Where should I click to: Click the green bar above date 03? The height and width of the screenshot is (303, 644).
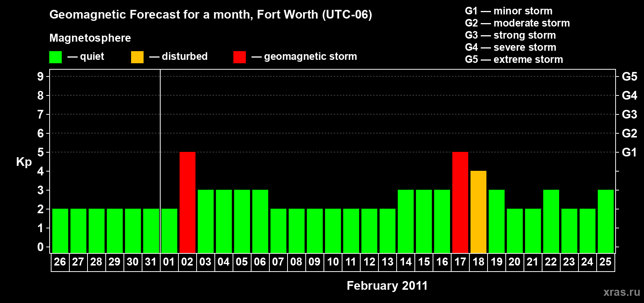pos(206,221)
